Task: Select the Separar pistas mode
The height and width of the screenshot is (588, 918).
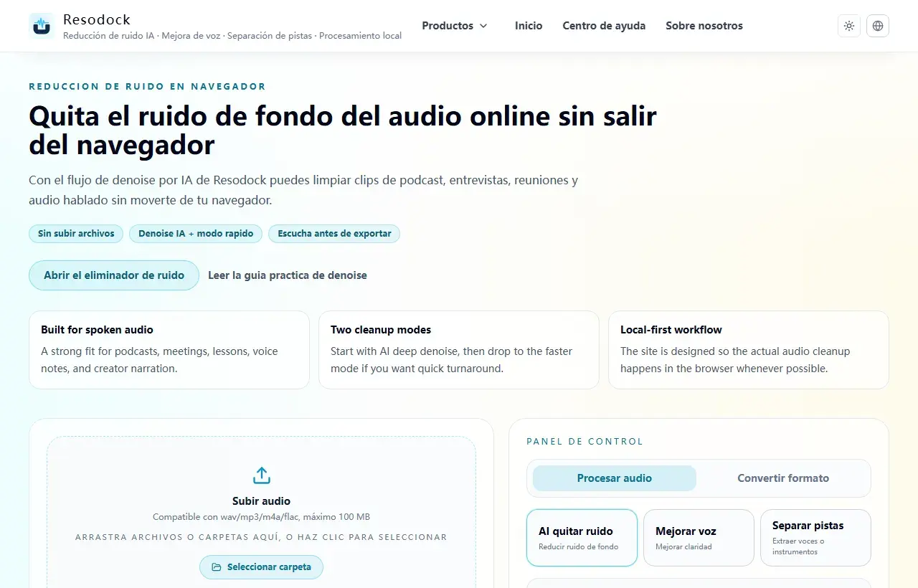Action: click(815, 538)
